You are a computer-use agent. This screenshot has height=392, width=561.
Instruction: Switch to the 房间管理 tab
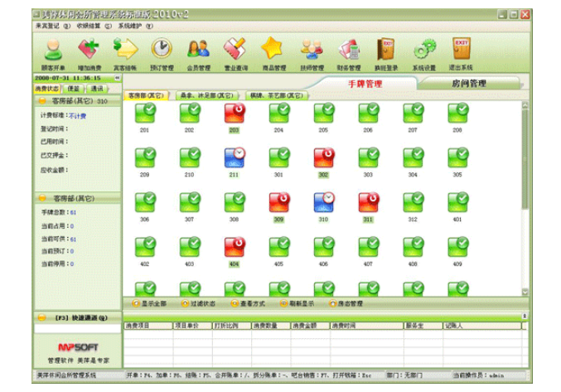(x=468, y=84)
